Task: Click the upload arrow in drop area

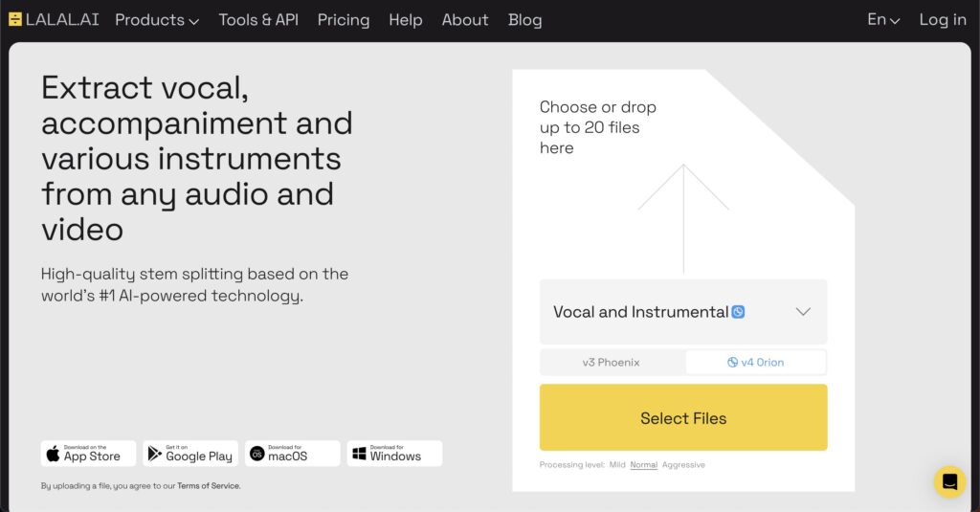Action: point(683,219)
